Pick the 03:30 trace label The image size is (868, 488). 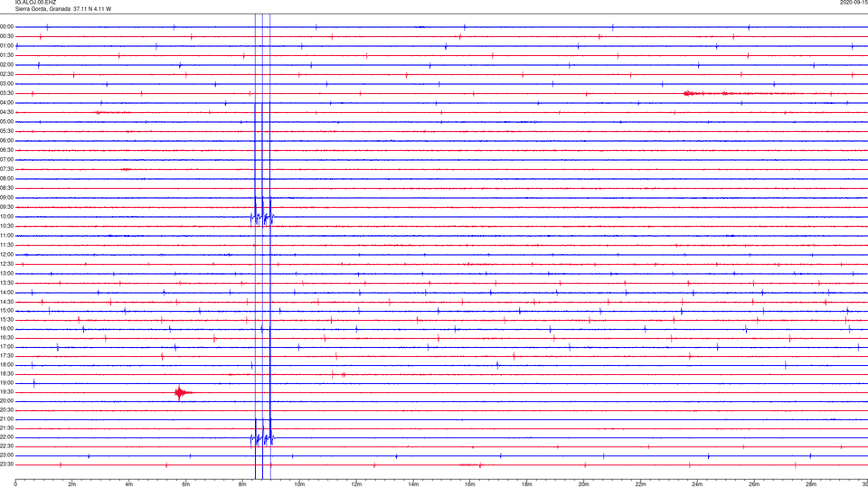(7, 93)
